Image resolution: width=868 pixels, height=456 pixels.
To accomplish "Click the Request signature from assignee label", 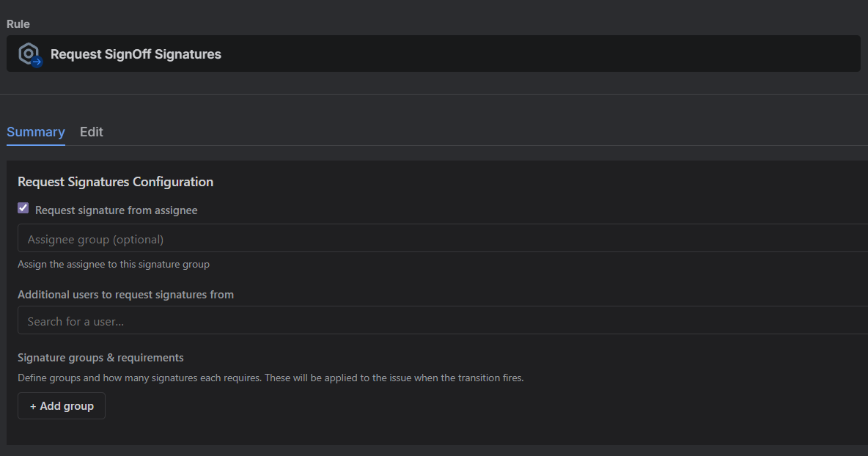I will [117, 210].
